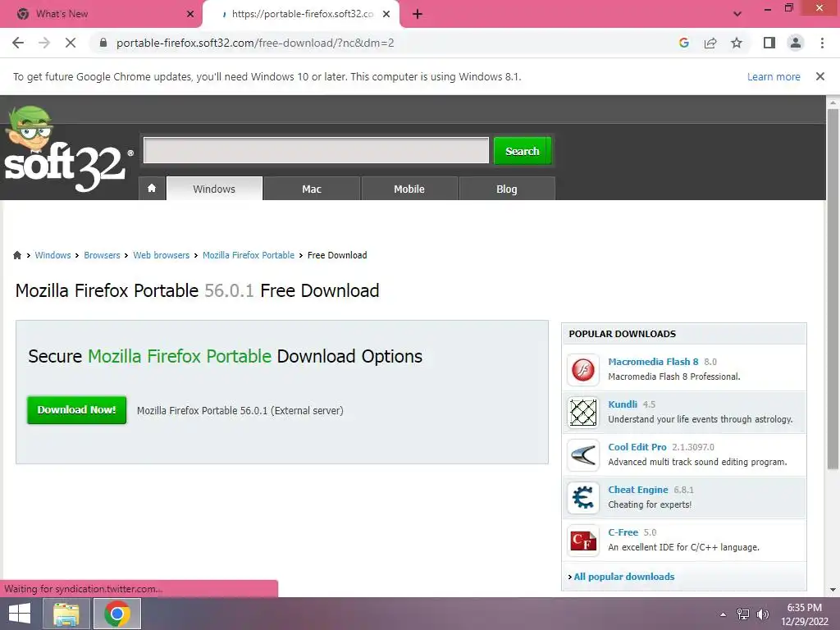
Task: Select the Mobile navigation tab
Action: tap(409, 189)
